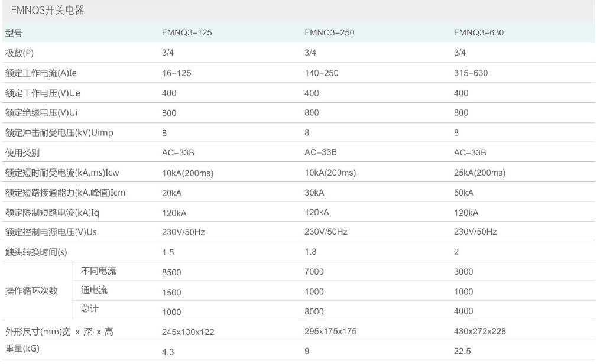Select the FMNQ3-250 column header
The width and height of the screenshot is (597, 364).
click(x=329, y=33)
